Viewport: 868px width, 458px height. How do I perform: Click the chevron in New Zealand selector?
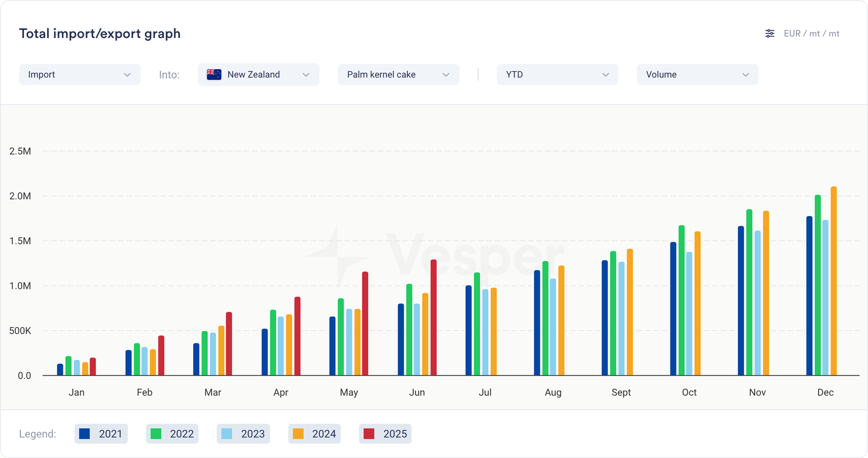click(x=306, y=75)
